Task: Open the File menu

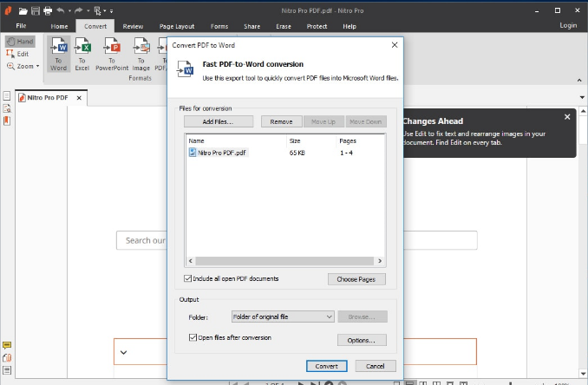Action: (x=21, y=26)
